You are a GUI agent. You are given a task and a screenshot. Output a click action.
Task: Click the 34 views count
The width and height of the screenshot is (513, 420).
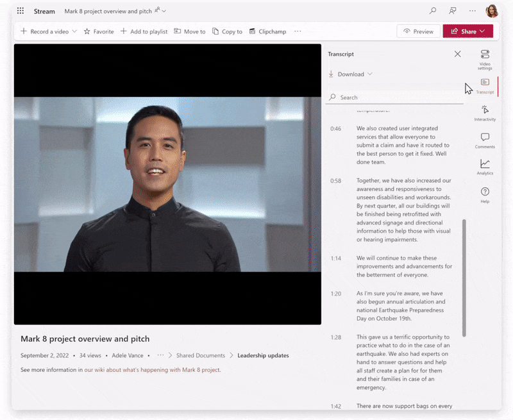pos(90,355)
